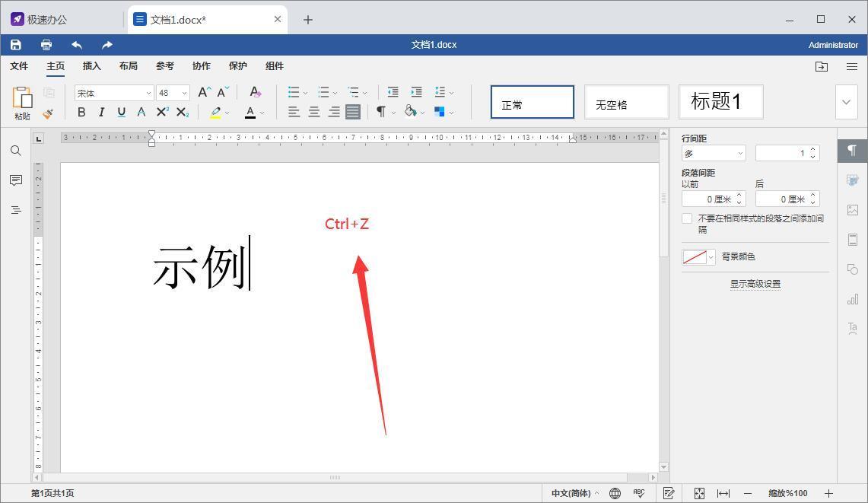
Task: Click the Print icon
Action: coord(46,45)
